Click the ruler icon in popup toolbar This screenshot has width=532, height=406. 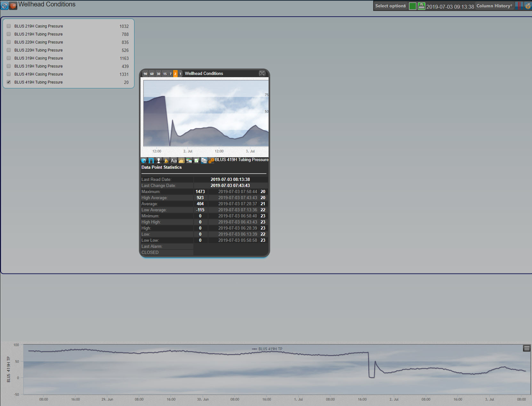tap(181, 161)
